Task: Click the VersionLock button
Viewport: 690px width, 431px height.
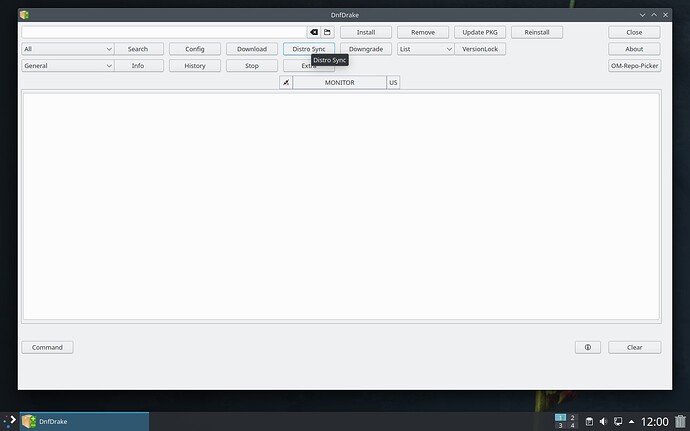Action: click(x=480, y=49)
